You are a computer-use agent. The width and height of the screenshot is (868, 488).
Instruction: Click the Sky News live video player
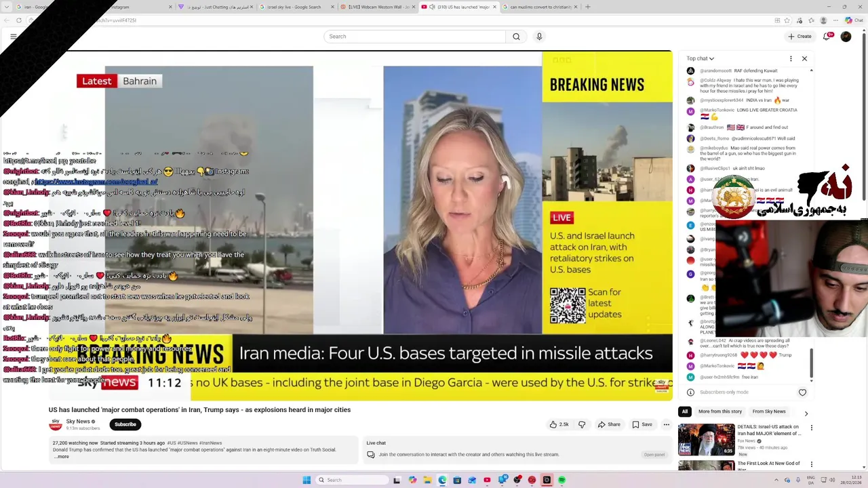tap(360, 226)
